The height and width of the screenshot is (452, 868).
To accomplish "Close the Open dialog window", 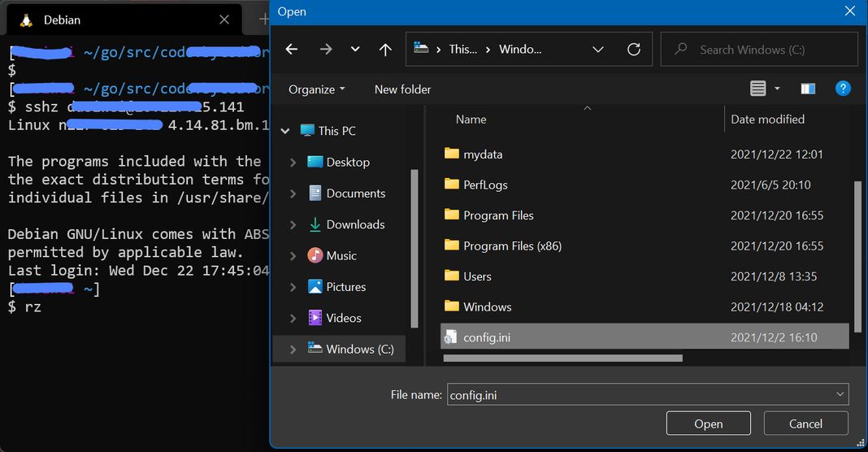I will coord(850,11).
